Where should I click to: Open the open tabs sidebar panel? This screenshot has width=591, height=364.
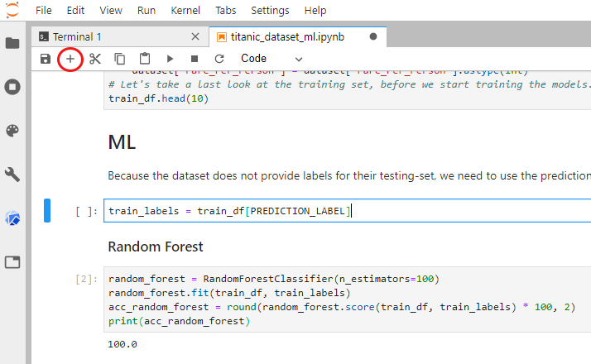12,262
